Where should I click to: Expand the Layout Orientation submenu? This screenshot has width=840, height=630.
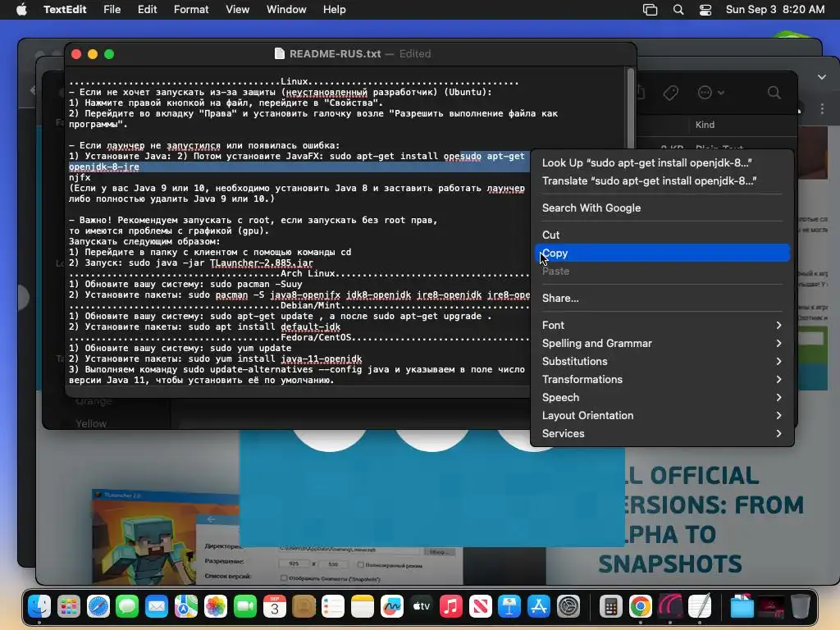click(662, 416)
